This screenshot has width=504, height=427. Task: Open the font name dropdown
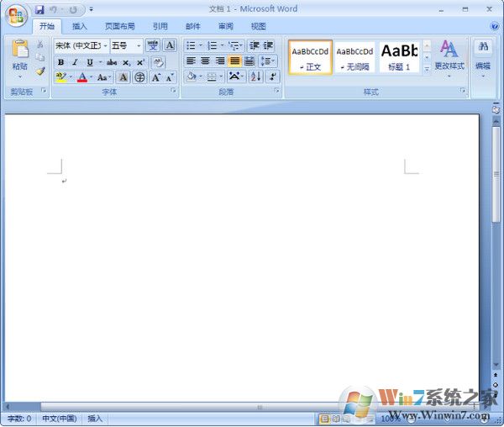coord(105,45)
